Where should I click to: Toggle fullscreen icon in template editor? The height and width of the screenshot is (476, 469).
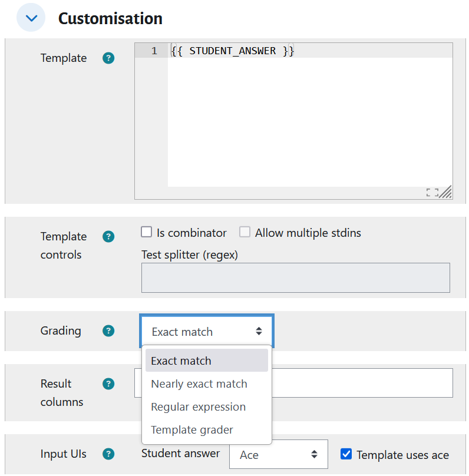pos(432,193)
